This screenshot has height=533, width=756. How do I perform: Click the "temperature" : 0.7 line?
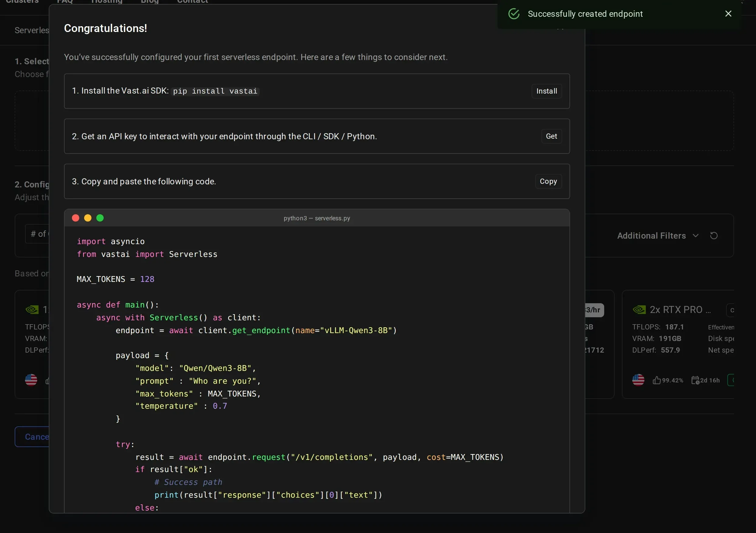181,406
